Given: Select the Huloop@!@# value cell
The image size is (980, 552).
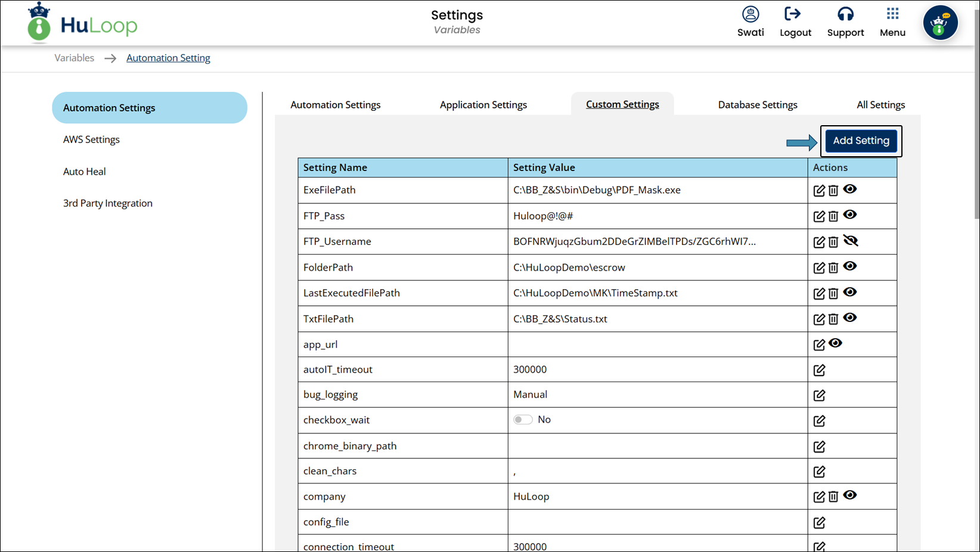Looking at the screenshot, I should pos(658,216).
